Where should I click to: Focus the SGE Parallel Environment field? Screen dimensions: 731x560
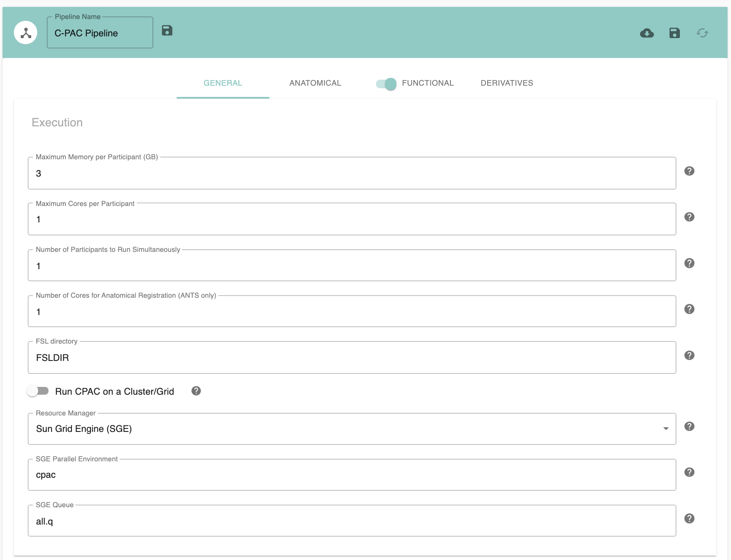(x=351, y=475)
